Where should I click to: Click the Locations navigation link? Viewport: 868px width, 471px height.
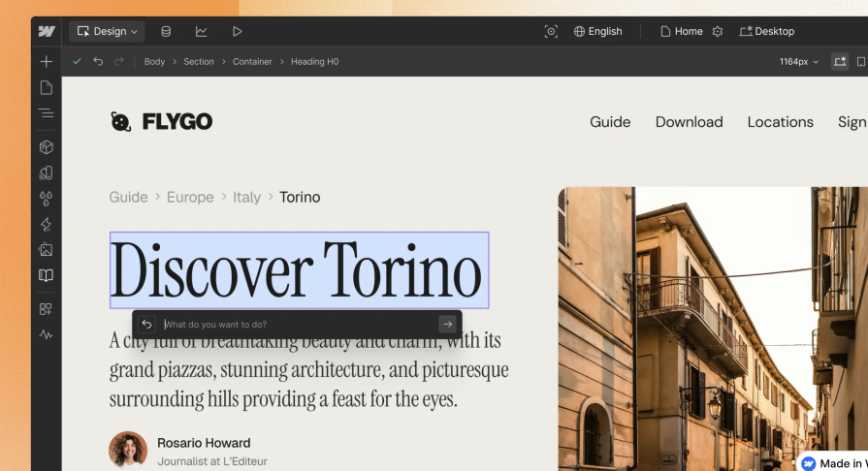coord(781,122)
